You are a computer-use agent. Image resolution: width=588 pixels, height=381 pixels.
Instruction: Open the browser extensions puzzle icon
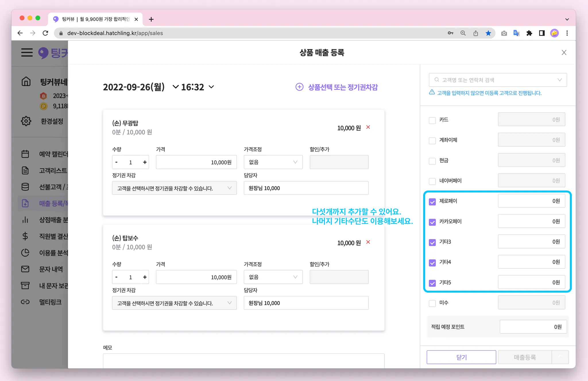click(529, 33)
